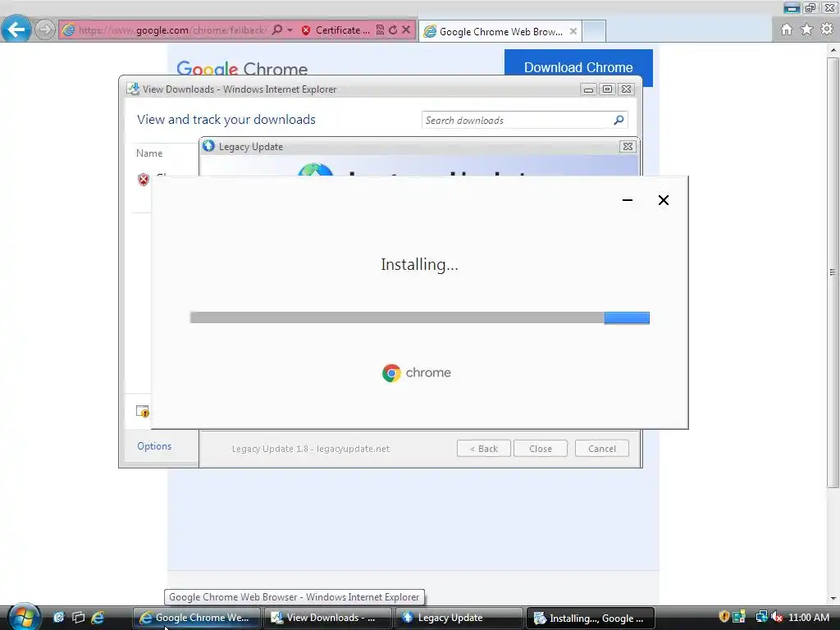This screenshot has width=840, height=630.
Task: Click Cancel in Legacy Update
Action: [x=602, y=449]
